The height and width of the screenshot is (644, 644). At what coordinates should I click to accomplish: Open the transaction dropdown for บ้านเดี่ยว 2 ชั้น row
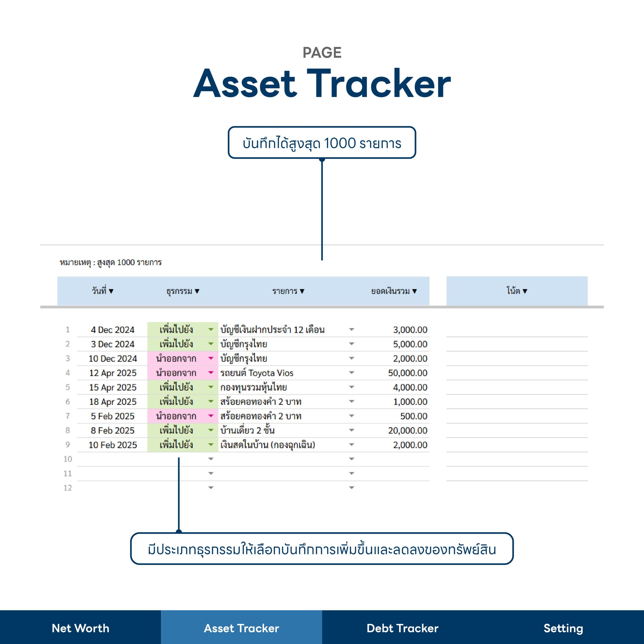click(x=211, y=430)
